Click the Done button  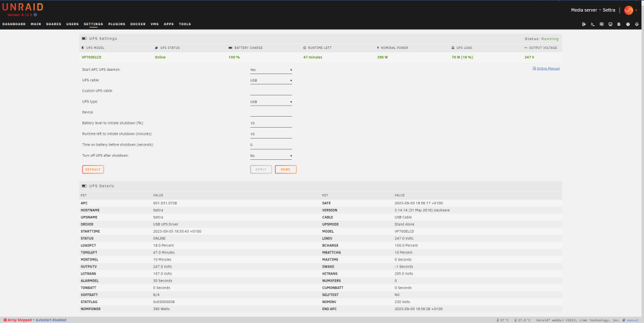coord(285,170)
